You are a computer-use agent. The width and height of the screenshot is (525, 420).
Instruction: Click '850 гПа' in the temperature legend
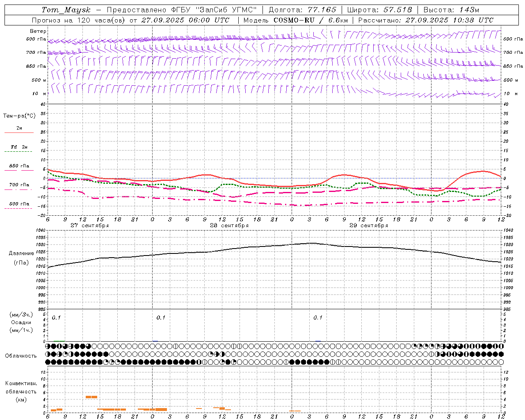[19, 166]
